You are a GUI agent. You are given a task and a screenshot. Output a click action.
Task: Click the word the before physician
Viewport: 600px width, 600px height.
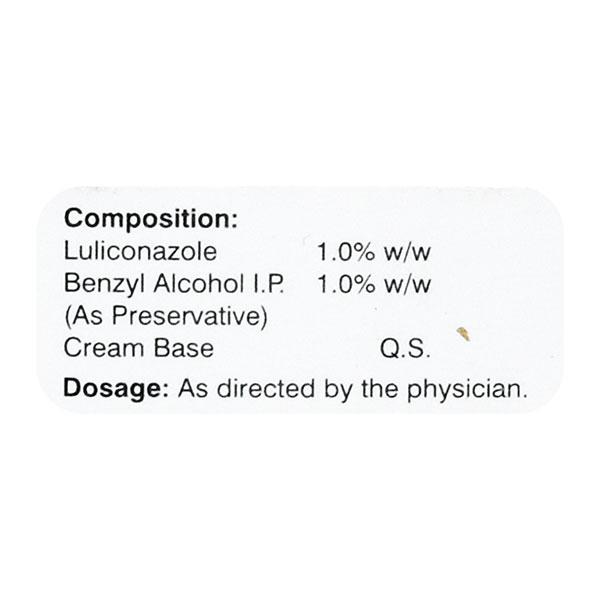(x=379, y=388)
